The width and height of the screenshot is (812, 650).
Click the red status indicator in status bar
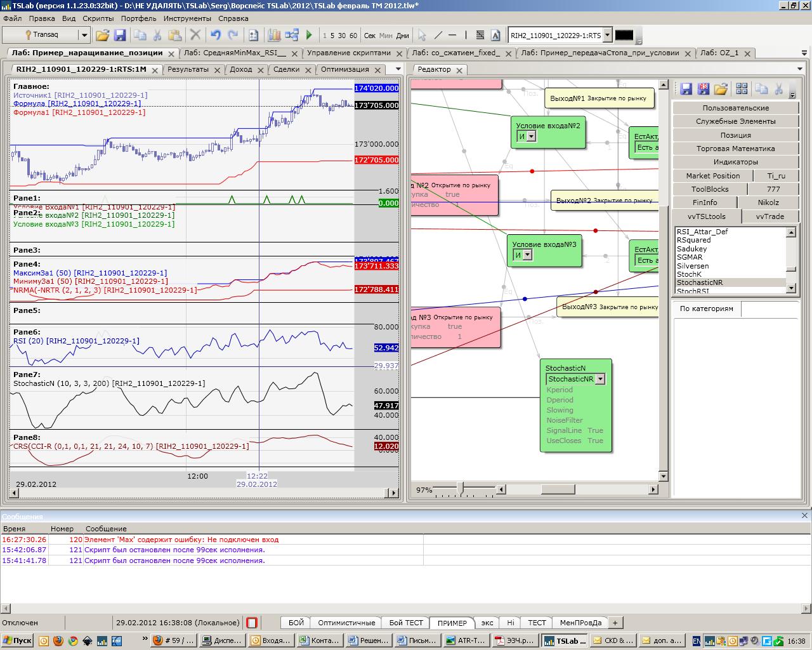(x=252, y=623)
